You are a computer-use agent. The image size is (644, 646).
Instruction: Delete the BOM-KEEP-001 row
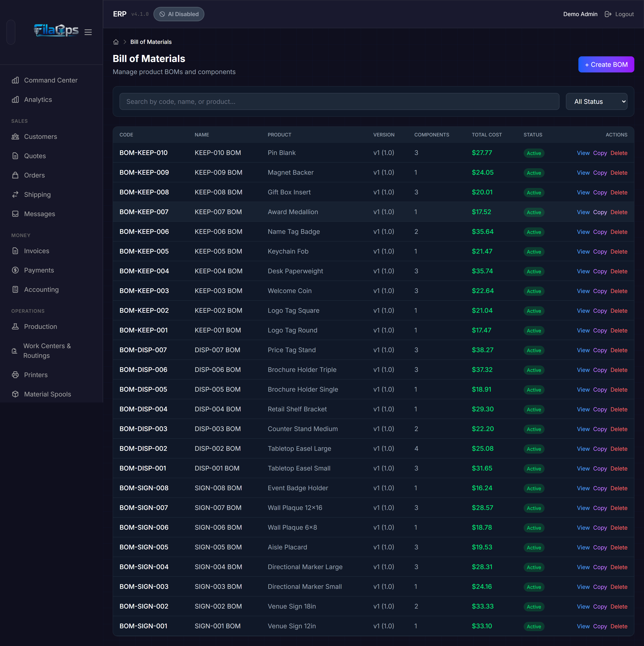click(619, 330)
